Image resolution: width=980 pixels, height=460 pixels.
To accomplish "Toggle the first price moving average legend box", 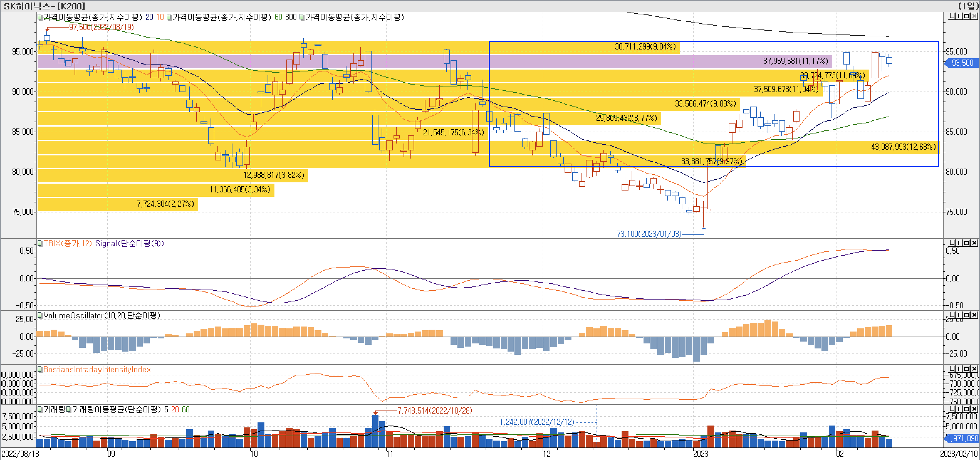I will (40, 17).
